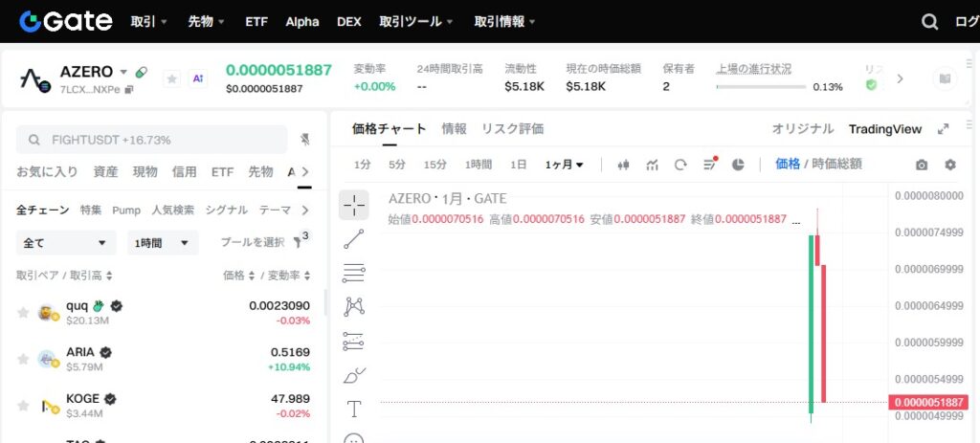Copy the AZERO contract address 7LCX...NXPe
This screenshot has height=443, width=980.
tap(129, 89)
